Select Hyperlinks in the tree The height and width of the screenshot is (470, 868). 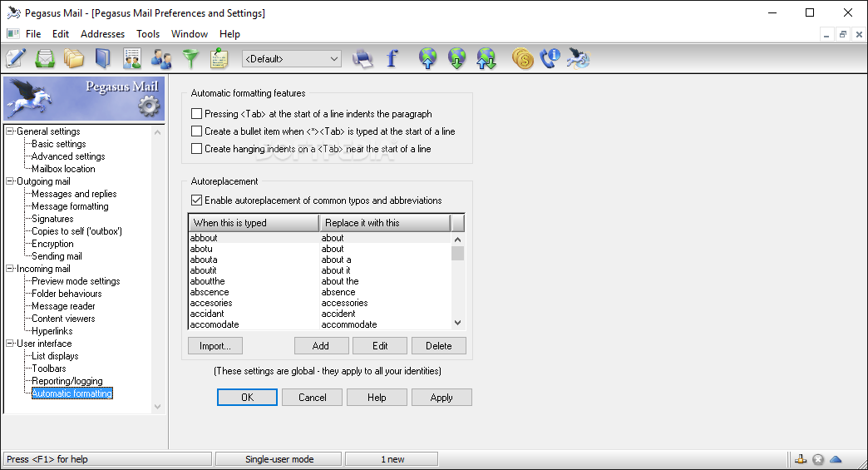52,331
